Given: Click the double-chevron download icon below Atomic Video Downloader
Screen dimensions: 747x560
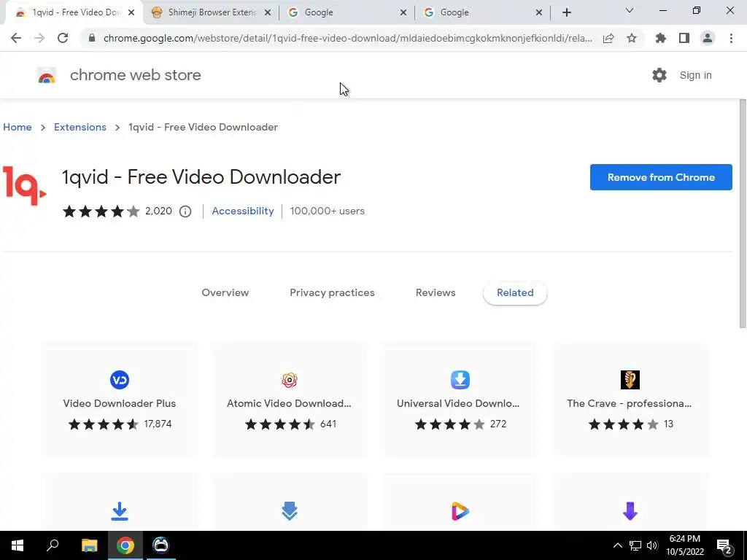Looking at the screenshot, I should click(x=289, y=511).
